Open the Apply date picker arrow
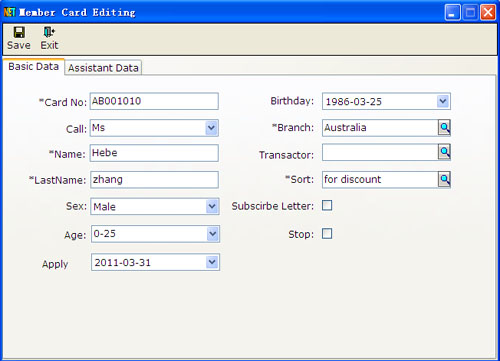Image resolution: width=500 pixels, height=361 pixels. coord(212,262)
